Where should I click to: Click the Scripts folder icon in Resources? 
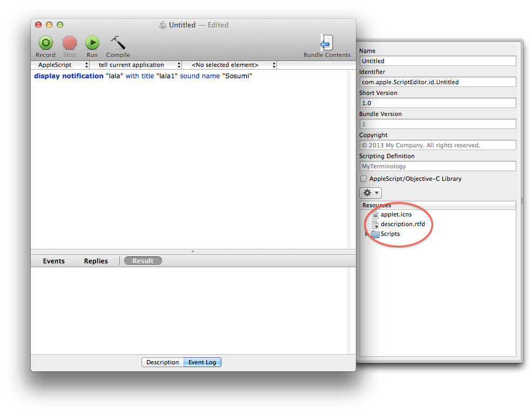375,234
